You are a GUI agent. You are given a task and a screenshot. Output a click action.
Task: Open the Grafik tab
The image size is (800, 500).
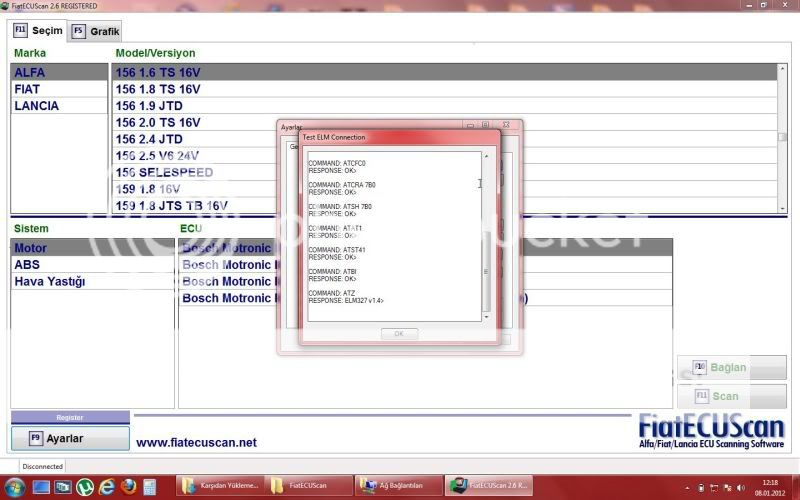[95, 32]
